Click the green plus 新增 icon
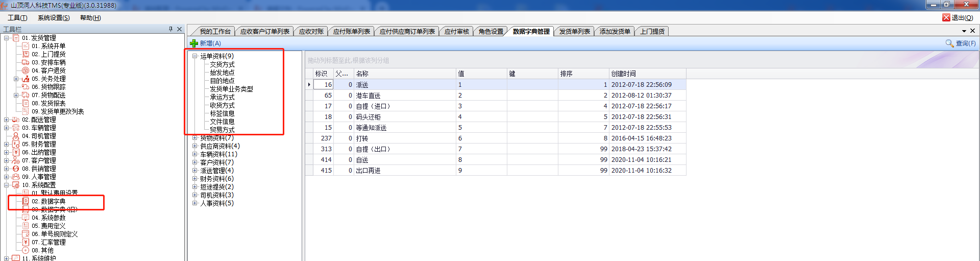 pyautogui.click(x=194, y=43)
